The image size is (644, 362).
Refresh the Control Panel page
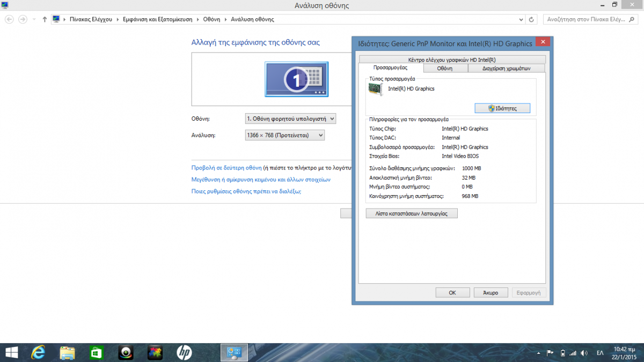point(531,19)
